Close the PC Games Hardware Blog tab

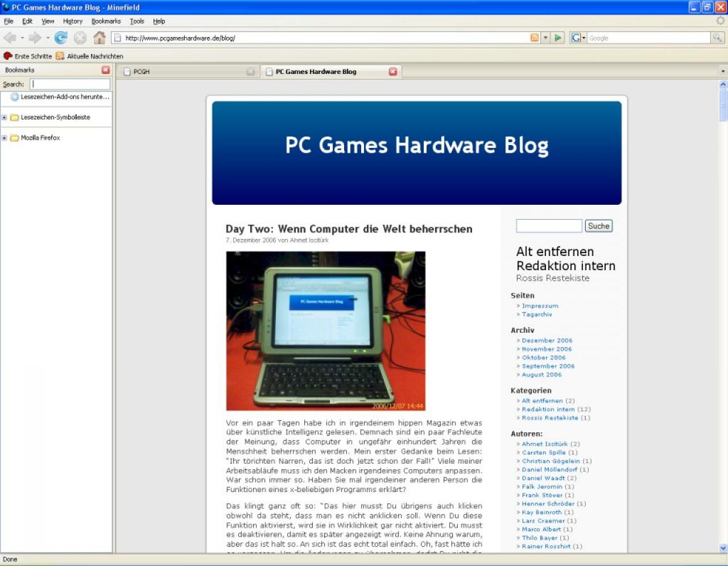click(x=393, y=72)
